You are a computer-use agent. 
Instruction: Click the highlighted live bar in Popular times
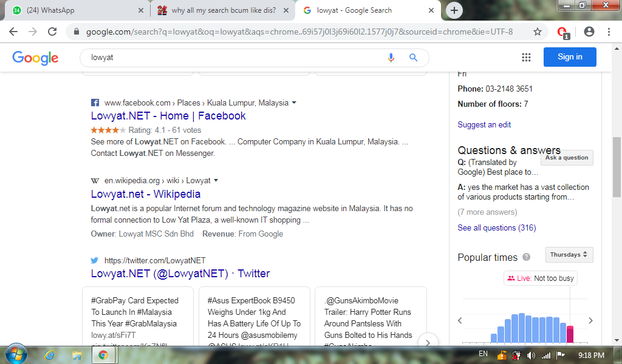click(570, 334)
